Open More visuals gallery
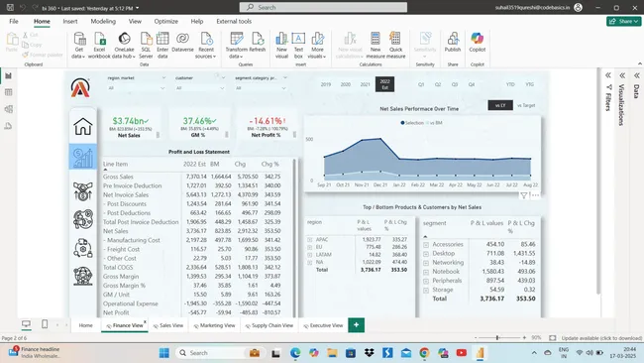 [317, 46]
